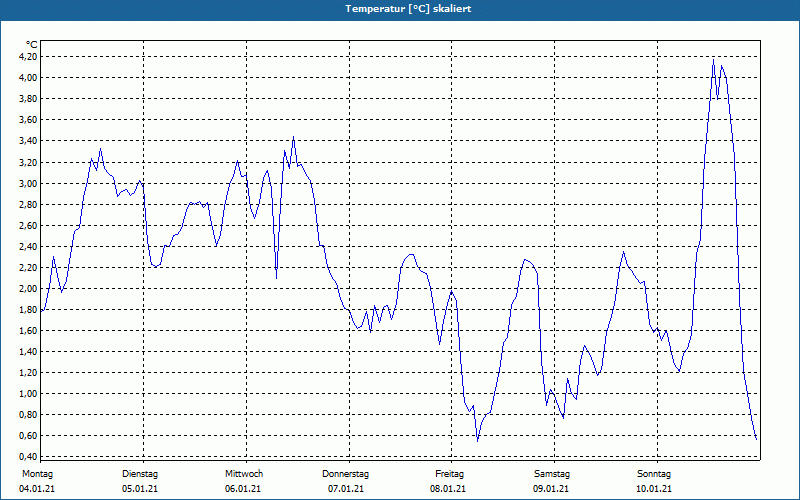Click the 2,40 y-axis value
Viewport: 800px width, 500px height.
tap(28, 246)
